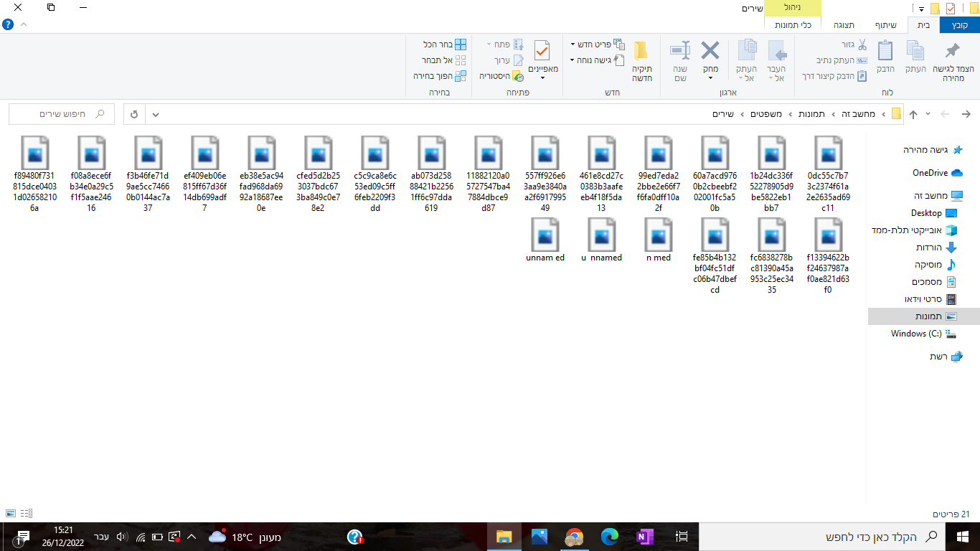Open the File (קובץ) tab
This screenshot has width=980, height=551.
(960, 25)
